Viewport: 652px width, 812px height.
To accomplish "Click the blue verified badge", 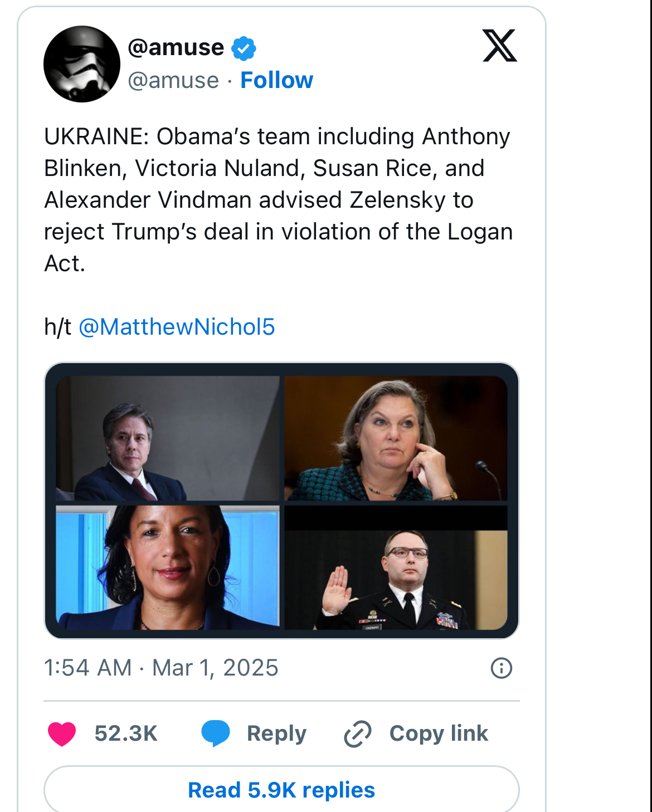I will 244,48.
